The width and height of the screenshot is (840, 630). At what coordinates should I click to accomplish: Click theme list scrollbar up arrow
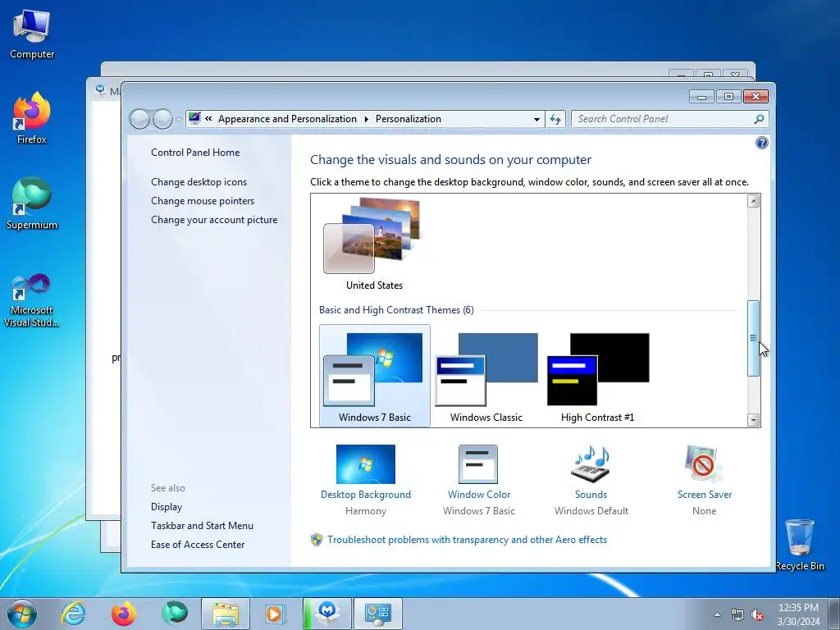pos(753,202)
